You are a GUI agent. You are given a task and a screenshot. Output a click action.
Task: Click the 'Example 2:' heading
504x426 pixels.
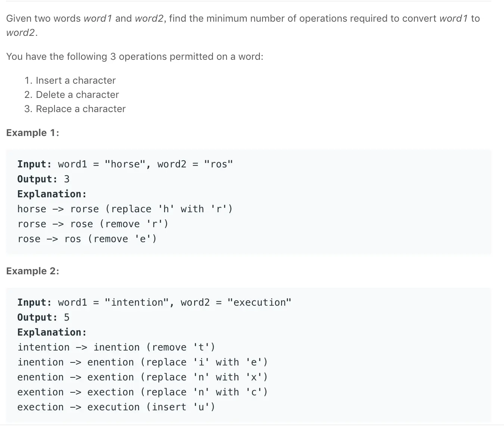click(x=32, y=271)
